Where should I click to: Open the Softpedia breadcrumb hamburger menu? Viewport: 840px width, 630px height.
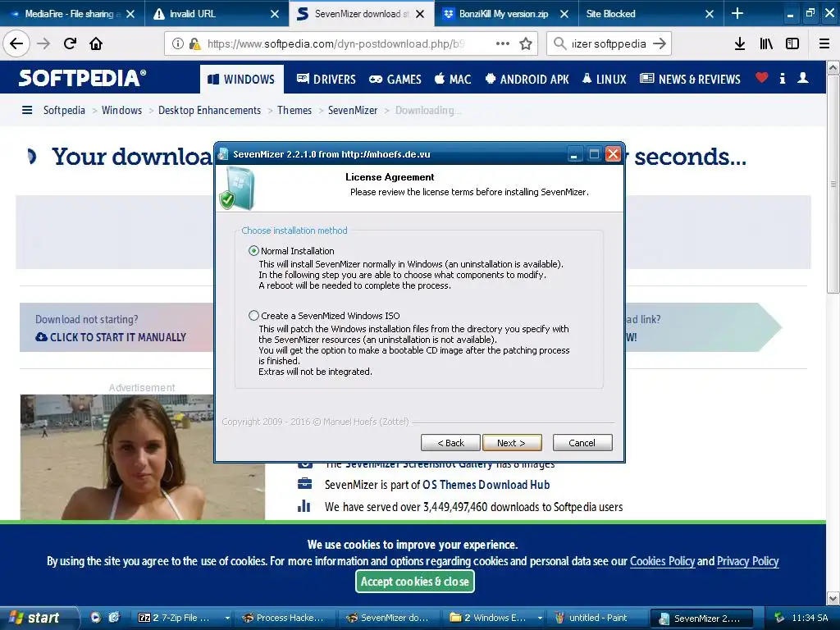[27, 111]
